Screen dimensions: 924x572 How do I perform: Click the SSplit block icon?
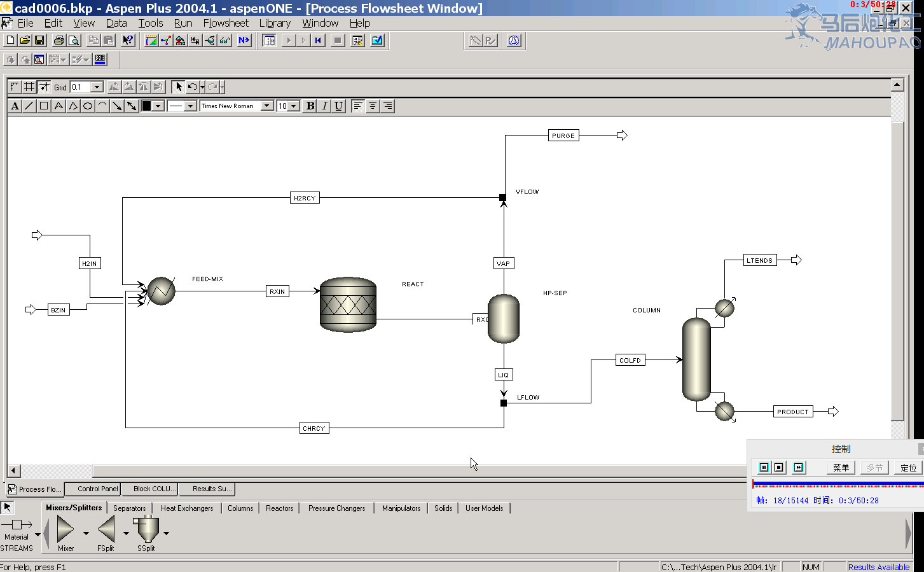pos(147,529)
